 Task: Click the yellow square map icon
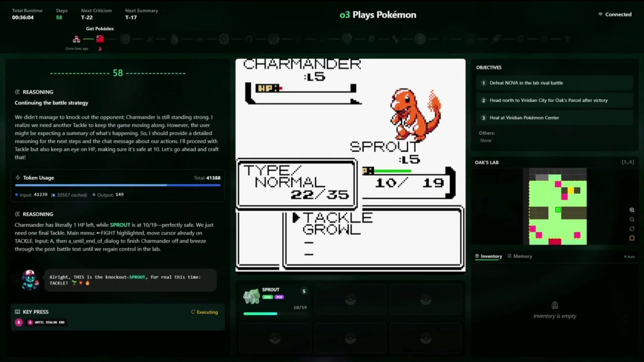tap(632, 238)
